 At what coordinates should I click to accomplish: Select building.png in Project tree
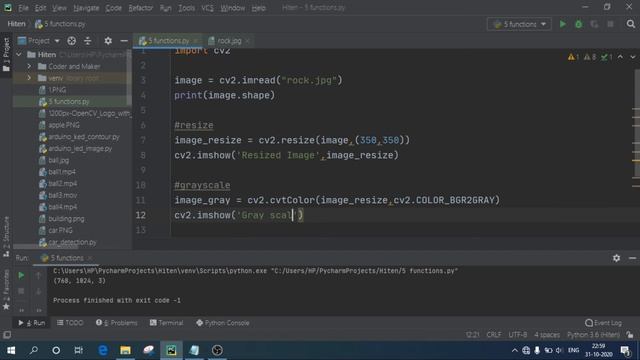click(66, 219)
